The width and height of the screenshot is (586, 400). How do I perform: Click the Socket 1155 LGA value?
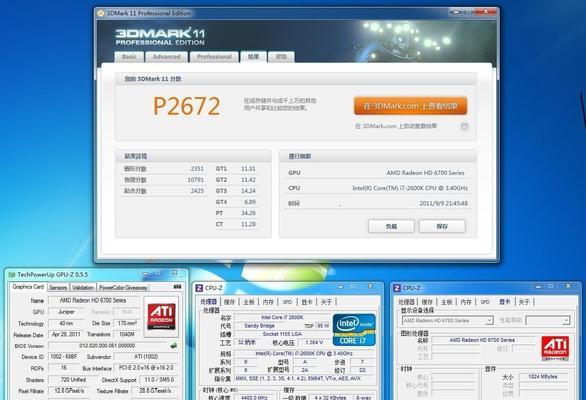click(x=282, y=334)
